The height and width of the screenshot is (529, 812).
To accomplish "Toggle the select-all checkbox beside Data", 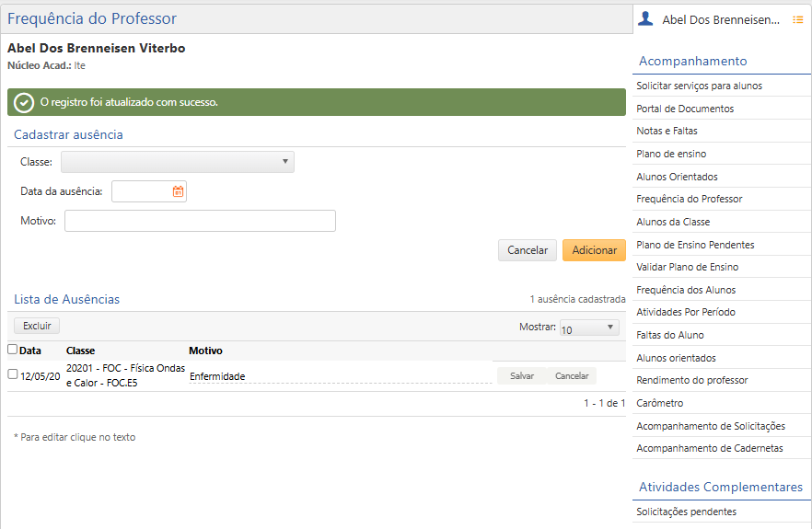I will pyautogui.click(x=12, y=350).
